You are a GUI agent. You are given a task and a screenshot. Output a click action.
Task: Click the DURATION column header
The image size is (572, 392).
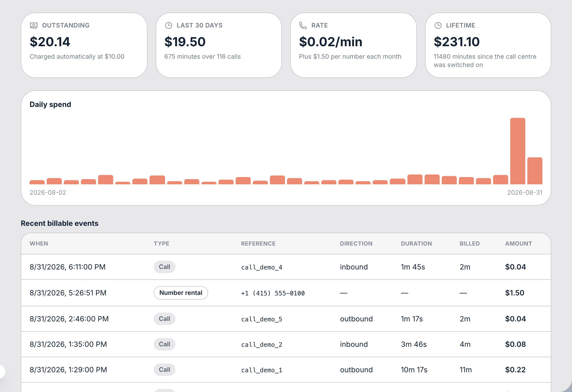(x=416, y=244)
